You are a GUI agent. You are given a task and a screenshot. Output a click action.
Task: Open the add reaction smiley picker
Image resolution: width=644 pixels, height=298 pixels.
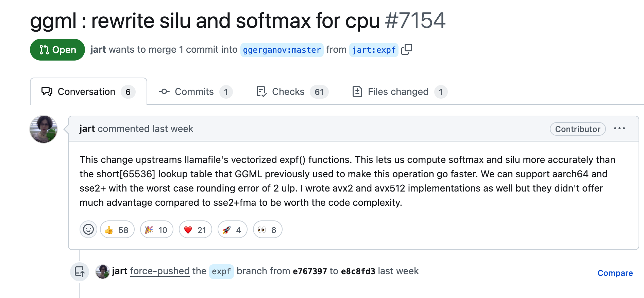pos(88,230)
